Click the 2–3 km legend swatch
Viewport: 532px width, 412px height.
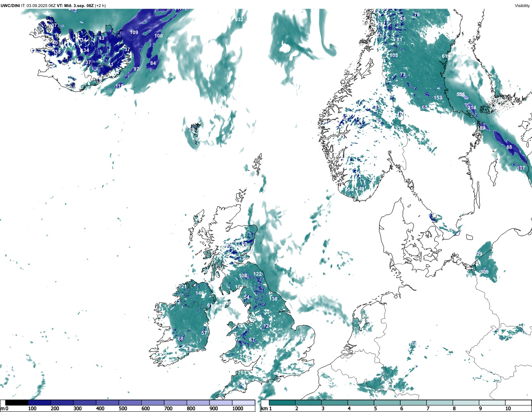[308, 402]
